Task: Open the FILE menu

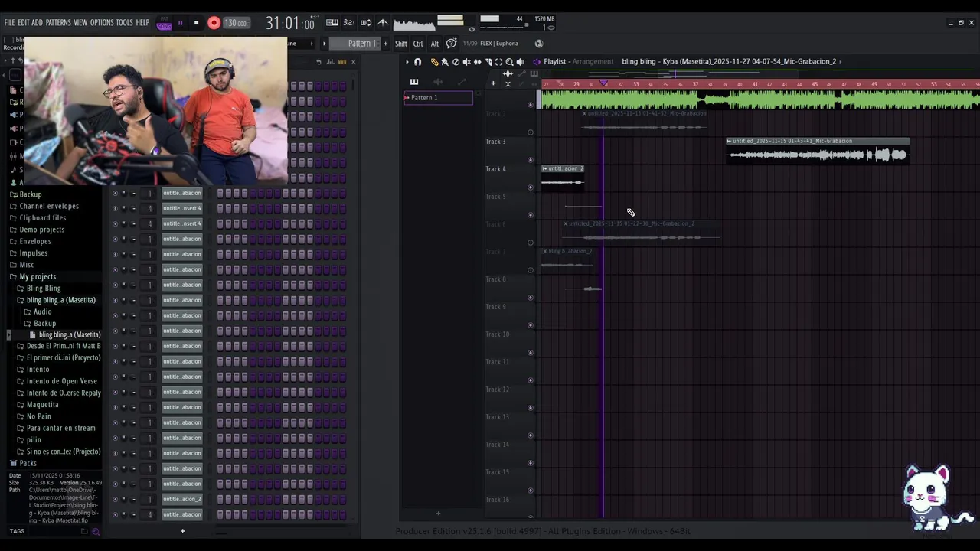Action: (x=9, y=23)
